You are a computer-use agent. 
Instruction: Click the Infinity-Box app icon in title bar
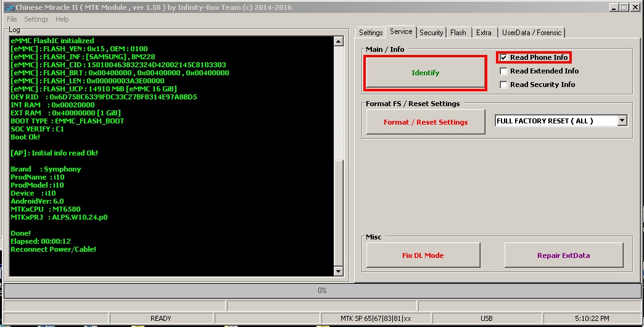click(9, 7)
